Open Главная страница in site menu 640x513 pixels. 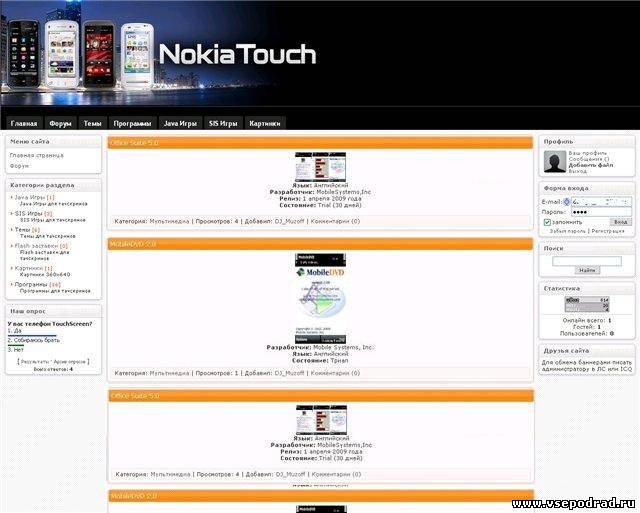tap(36, 155)
